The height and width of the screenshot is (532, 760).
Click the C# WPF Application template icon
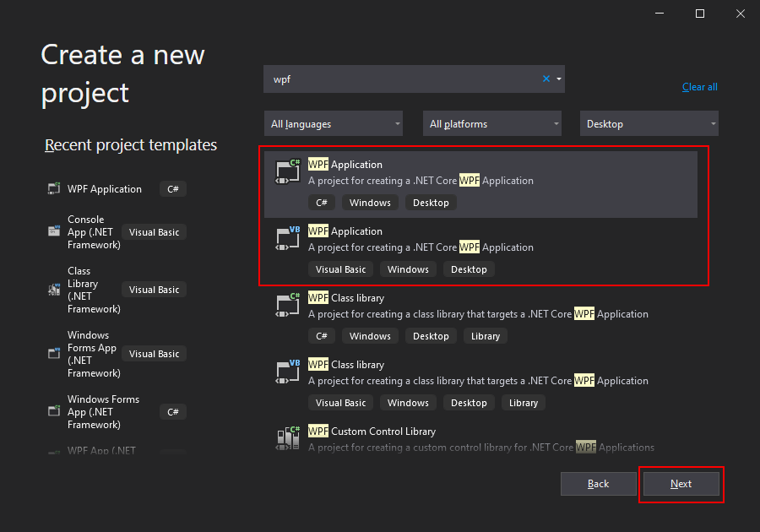coord(288,171)
